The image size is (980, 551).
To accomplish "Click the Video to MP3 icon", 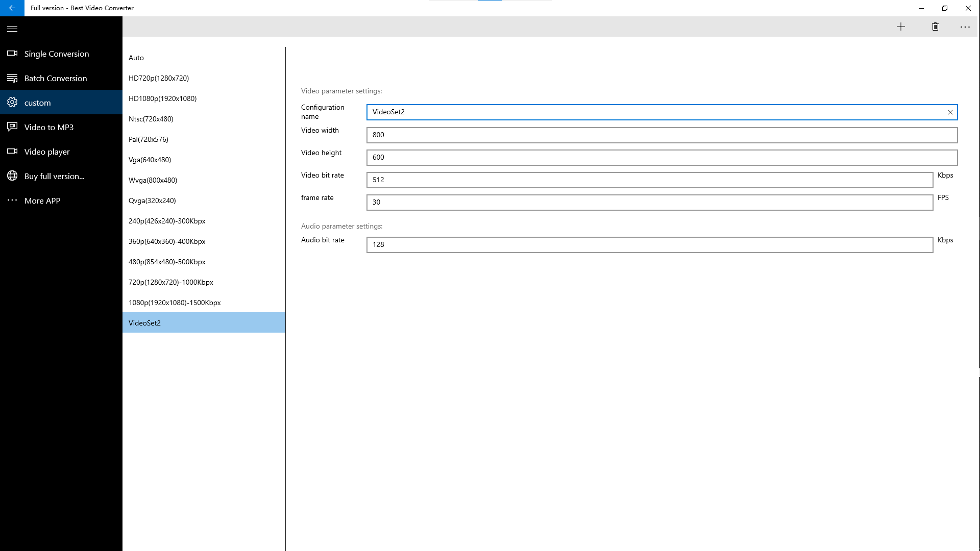I will tap(12, 127).
